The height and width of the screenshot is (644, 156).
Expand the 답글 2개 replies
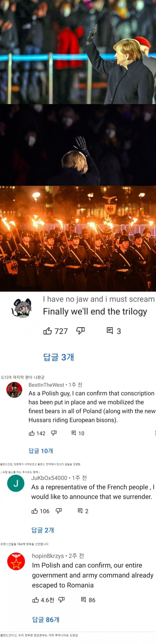[43, 530]
